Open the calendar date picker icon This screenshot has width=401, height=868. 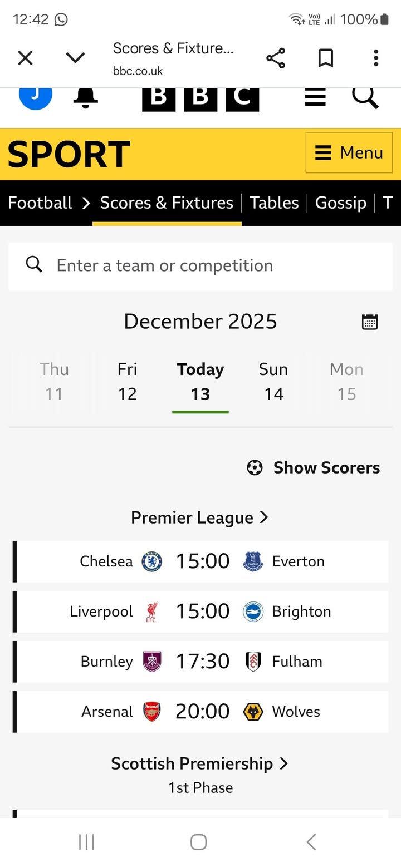(370, 322)
